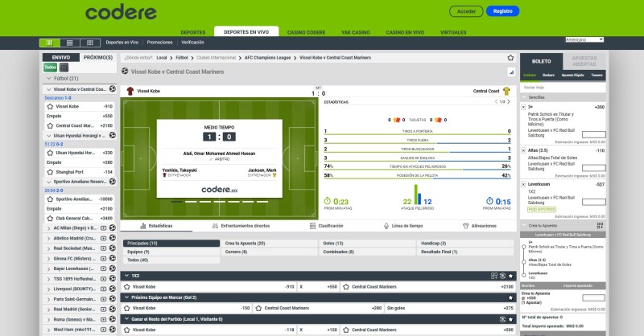Collapse the 1X2 market section
This screenshot has width=644, height=336.
pos(126,276)
